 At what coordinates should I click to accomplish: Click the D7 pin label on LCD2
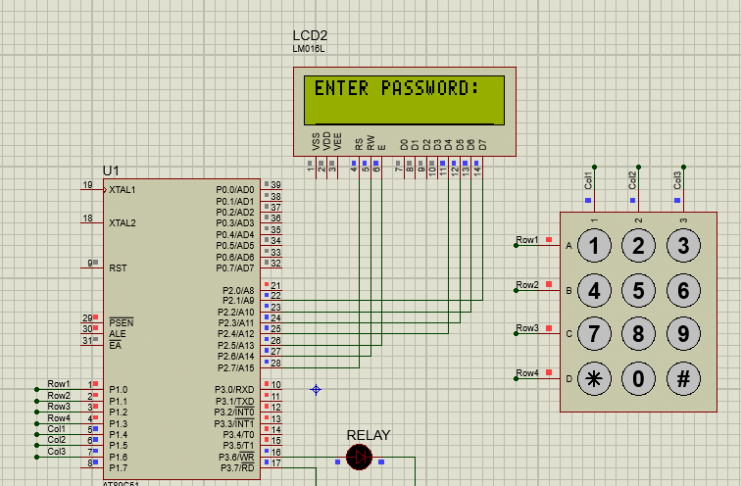point(482,145)
